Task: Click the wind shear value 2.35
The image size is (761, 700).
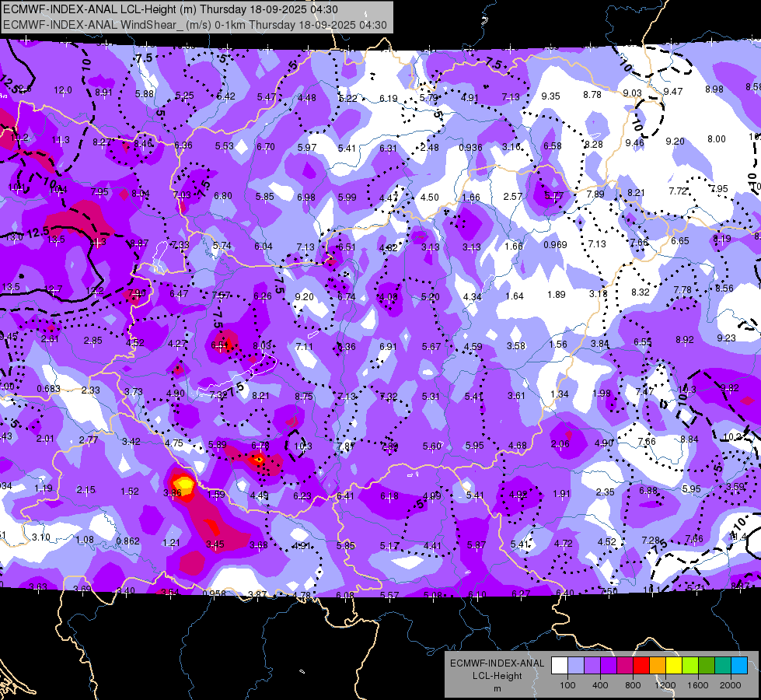Action: [x=606, y=492]
